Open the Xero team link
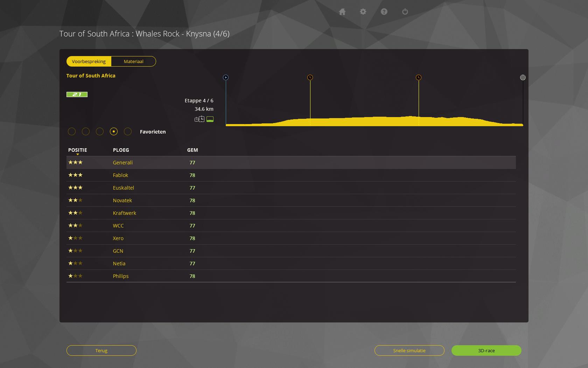Image resolution: width=588 pixels, height=368 pixels. click(x=118, y=238)
